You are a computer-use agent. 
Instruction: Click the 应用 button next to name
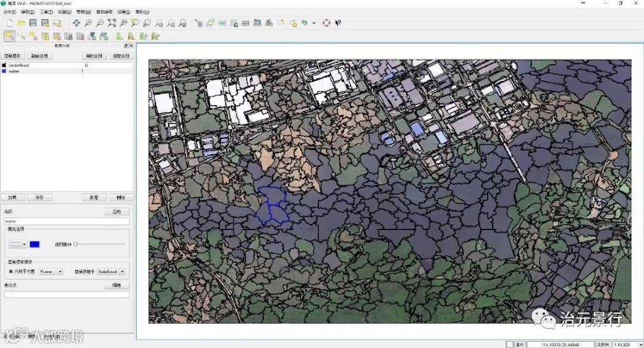point(117,212)
